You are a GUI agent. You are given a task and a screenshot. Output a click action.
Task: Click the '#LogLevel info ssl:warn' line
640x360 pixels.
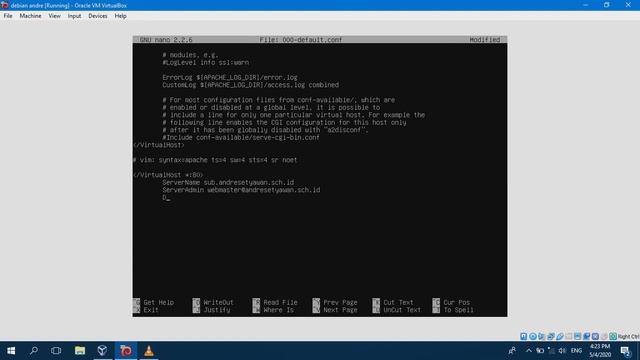pos(206,62)
